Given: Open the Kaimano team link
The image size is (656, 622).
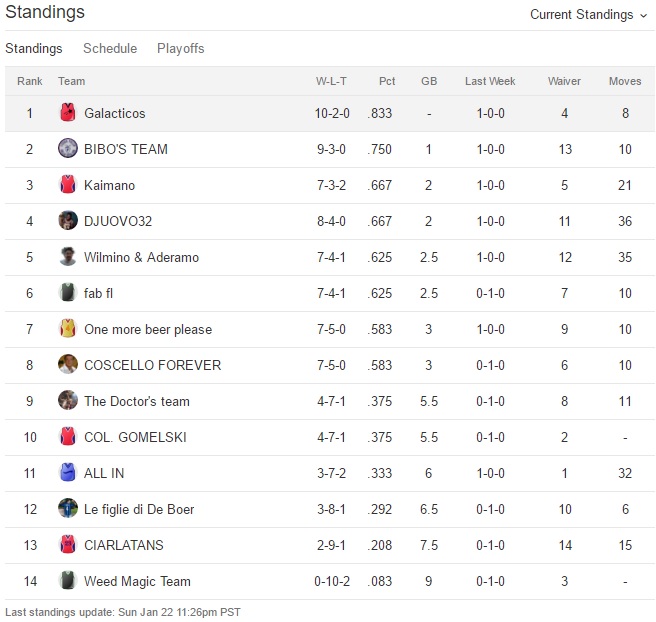Looking at the screenshot, I should (x=110, y=185).
